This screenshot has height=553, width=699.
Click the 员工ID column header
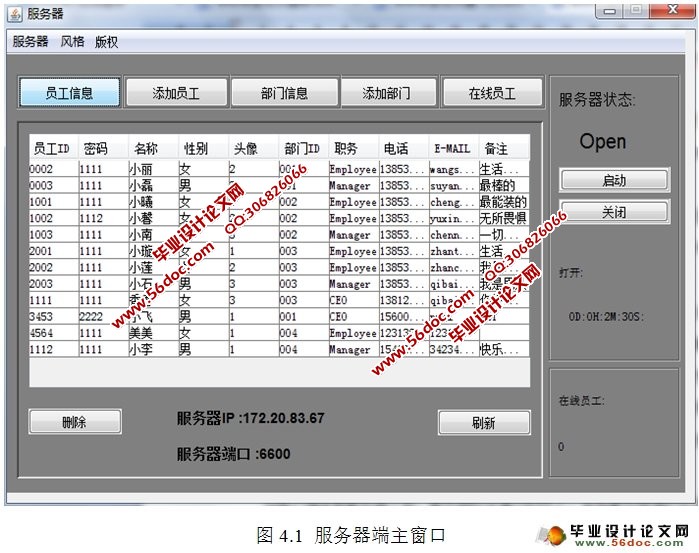click(x=53, y=149)
